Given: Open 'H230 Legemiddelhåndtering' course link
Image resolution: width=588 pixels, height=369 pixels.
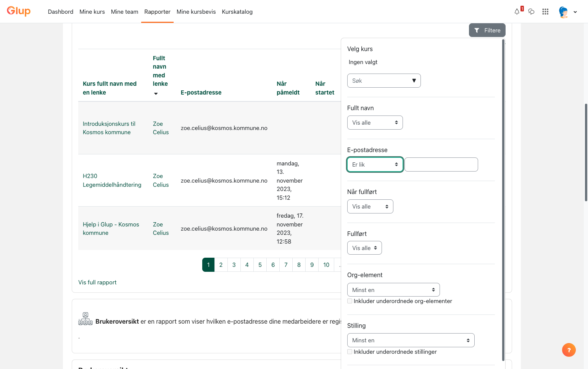Looking at the screenshot, I should (x=112, y=180).
